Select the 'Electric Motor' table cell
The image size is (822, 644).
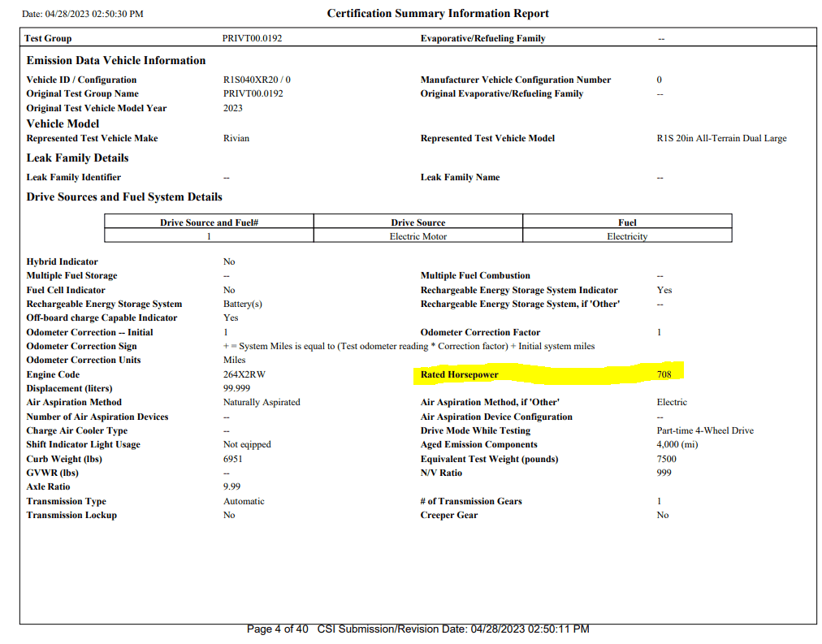pyautogui.click(x=417, y=236)
